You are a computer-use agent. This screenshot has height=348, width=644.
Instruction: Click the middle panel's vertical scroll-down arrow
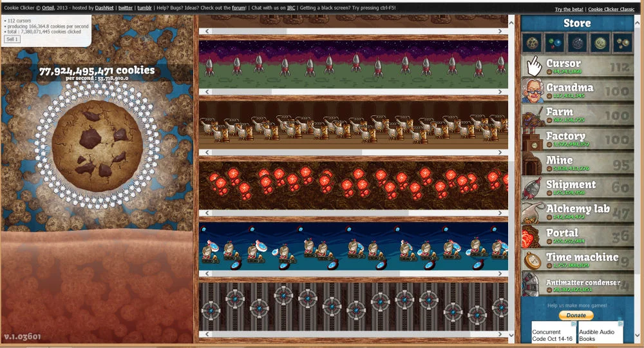[511, 335]
